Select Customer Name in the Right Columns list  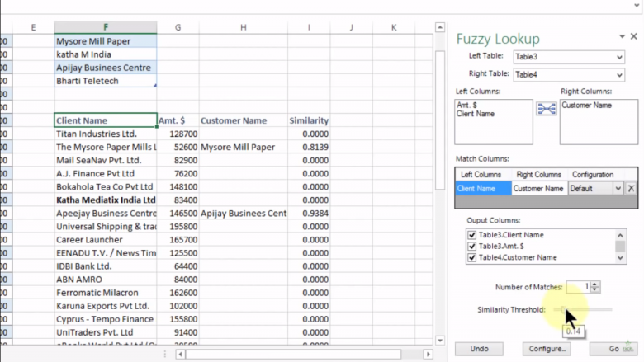pyautogui.click(x=586, y=106)
